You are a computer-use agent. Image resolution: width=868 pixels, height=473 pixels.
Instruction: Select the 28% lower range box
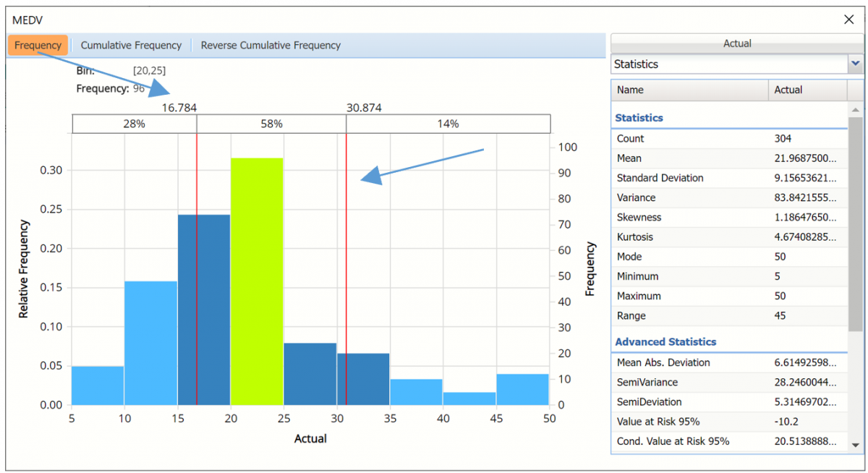pos(135,124)
